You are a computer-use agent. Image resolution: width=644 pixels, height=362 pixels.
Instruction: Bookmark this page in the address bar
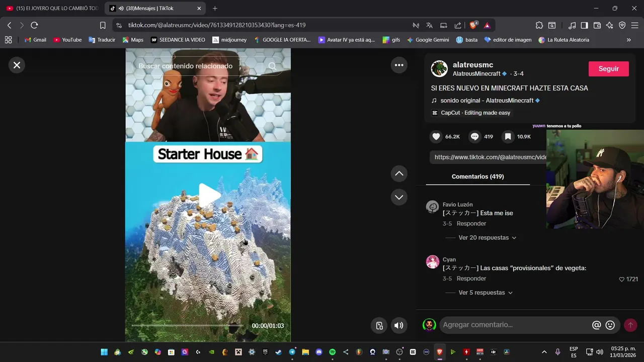click(x=103, y=25)
